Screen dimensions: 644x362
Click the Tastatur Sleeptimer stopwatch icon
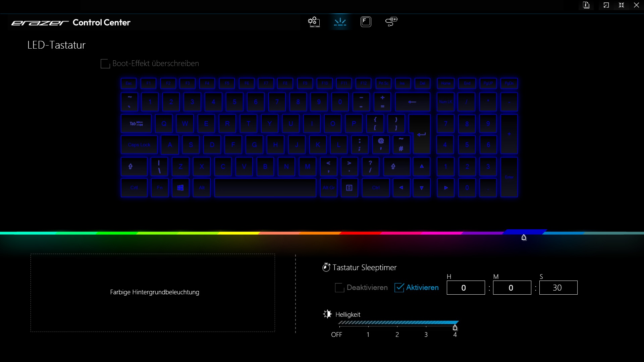click(x=326, y=267)
